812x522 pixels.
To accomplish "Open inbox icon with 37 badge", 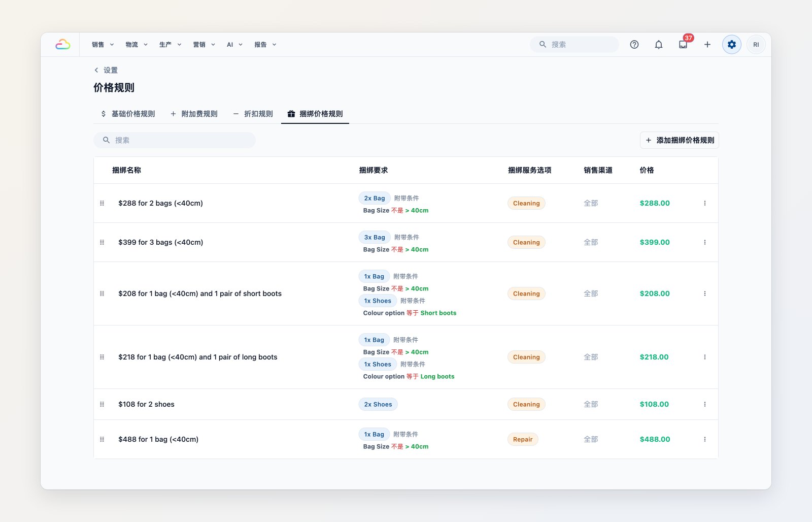I will pos(683,45).
